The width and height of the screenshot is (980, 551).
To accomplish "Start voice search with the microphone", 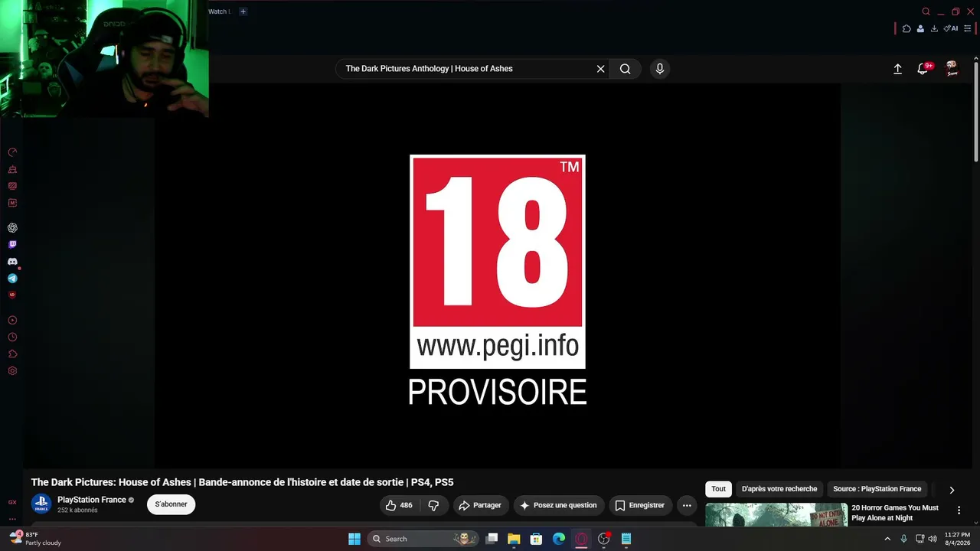I will click(660, 69).
